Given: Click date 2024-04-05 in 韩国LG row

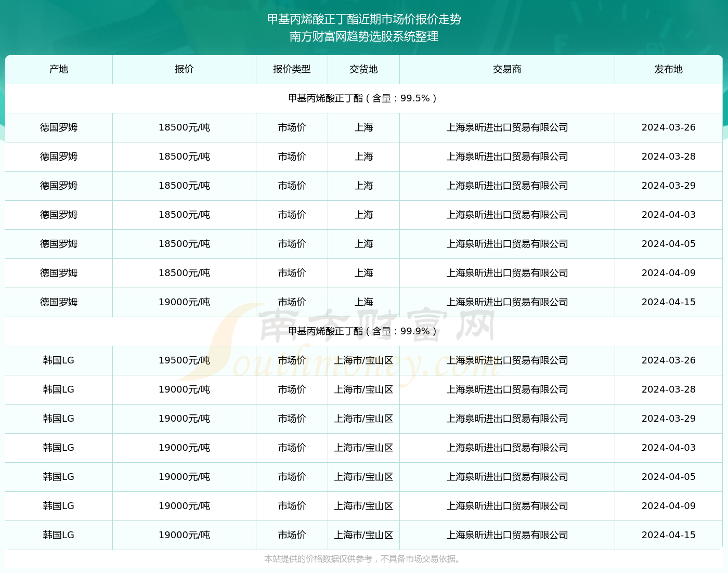Looking at the screenshot, I should point(669,477).
